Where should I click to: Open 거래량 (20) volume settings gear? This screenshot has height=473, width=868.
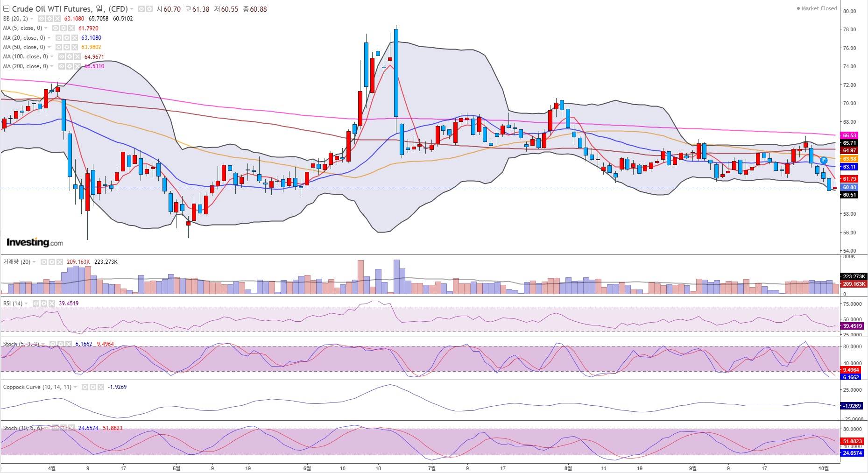(x=53, y=262)
